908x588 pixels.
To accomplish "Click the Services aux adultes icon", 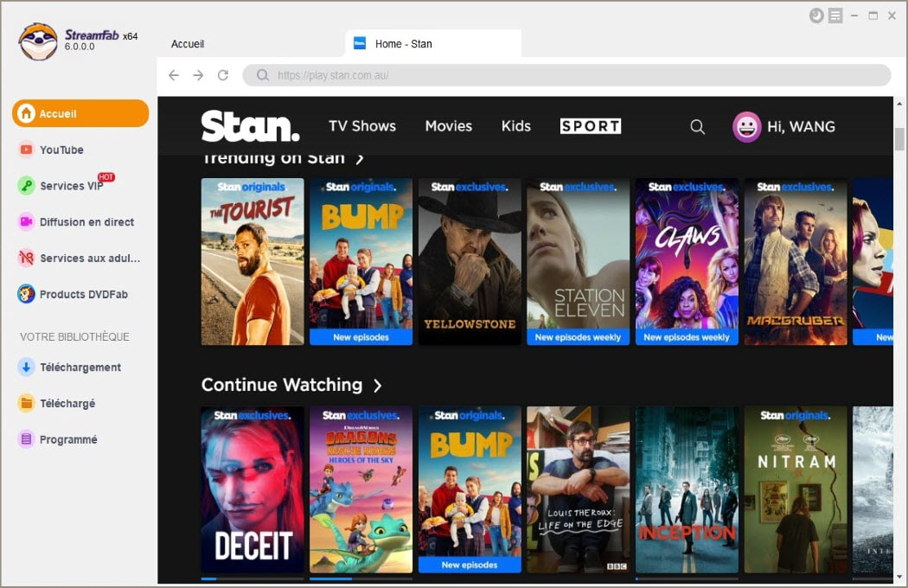I will click(26, 258).
